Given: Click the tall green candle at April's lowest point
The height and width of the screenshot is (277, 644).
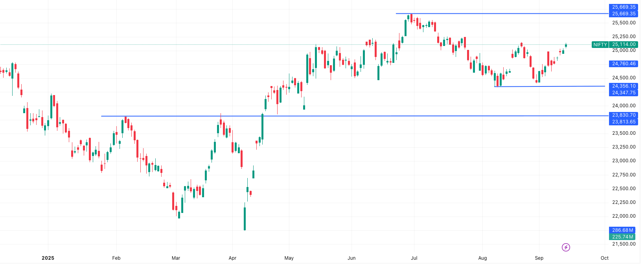Looking at the screenshot, I should pyautogui.click(x=245, y=217).
